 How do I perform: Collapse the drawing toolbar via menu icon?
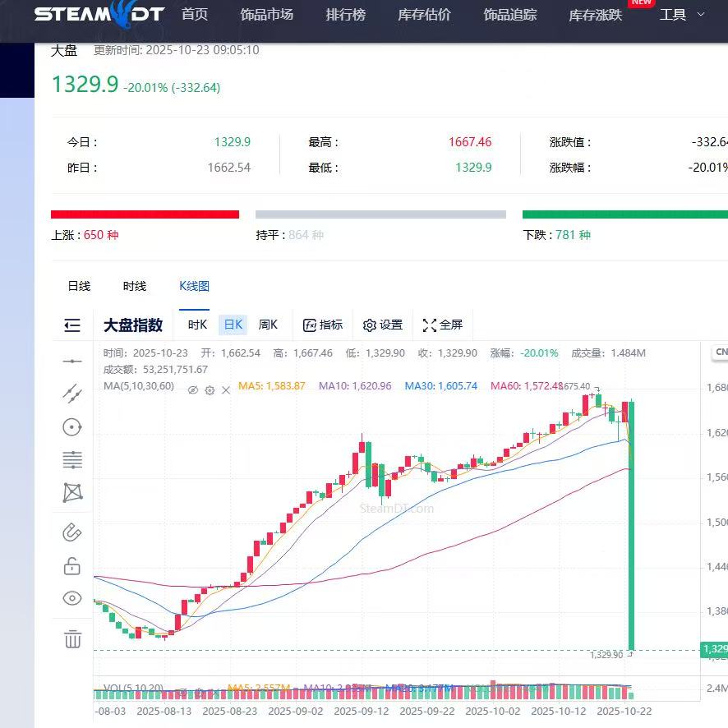coord(72,325)
